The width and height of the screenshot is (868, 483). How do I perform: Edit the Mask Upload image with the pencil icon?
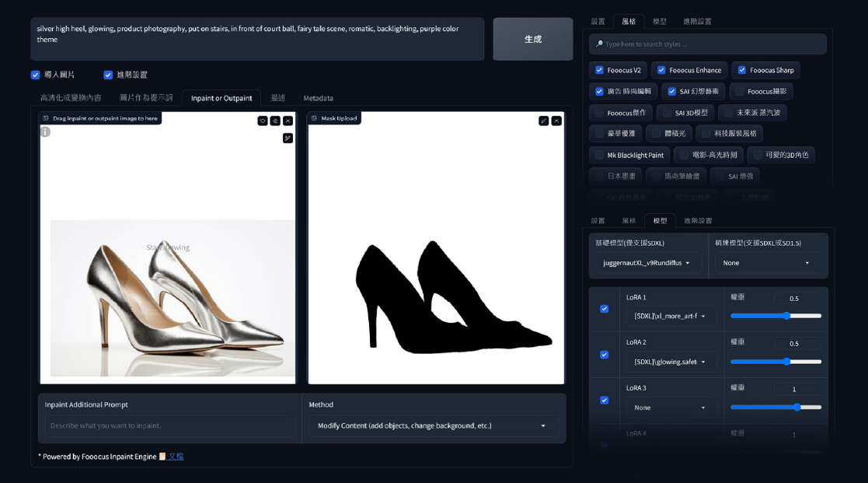click(x=544, y=121)
